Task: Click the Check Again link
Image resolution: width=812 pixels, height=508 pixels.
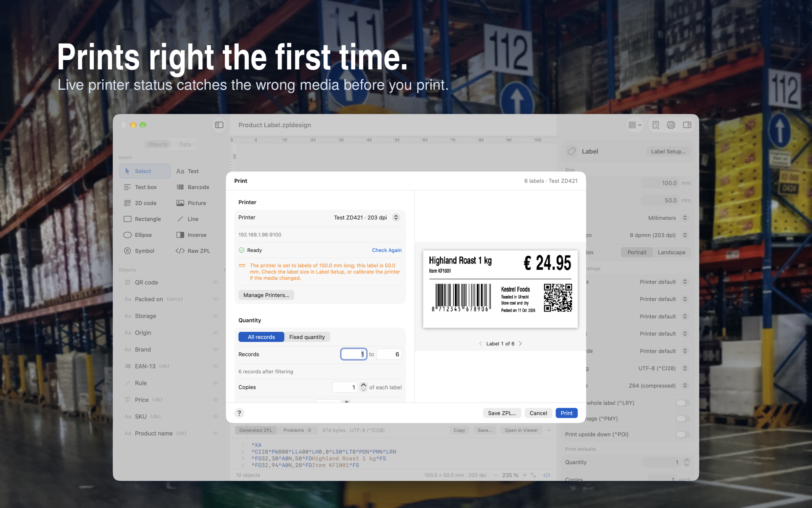Action: pos(387,250)
